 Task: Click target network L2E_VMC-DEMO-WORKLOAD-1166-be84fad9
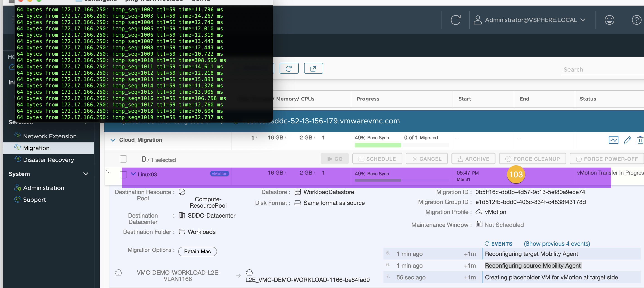point(307,280)
